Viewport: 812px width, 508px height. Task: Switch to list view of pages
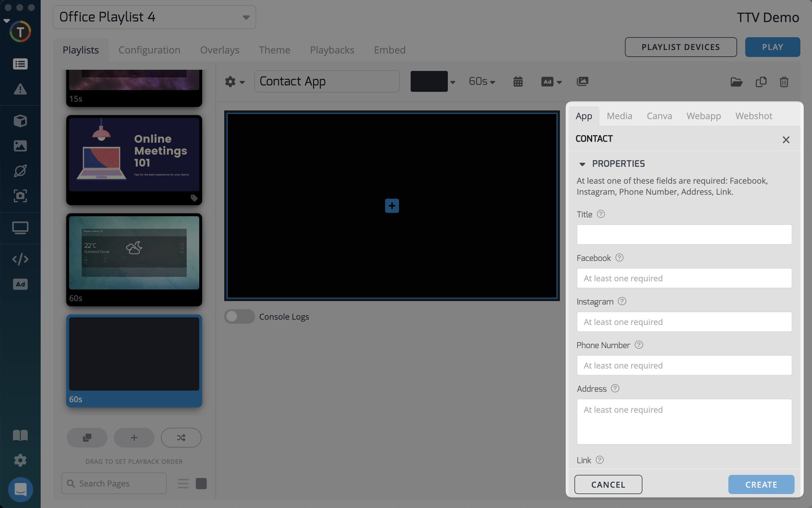pyautogui.click(x=183, y=484)
